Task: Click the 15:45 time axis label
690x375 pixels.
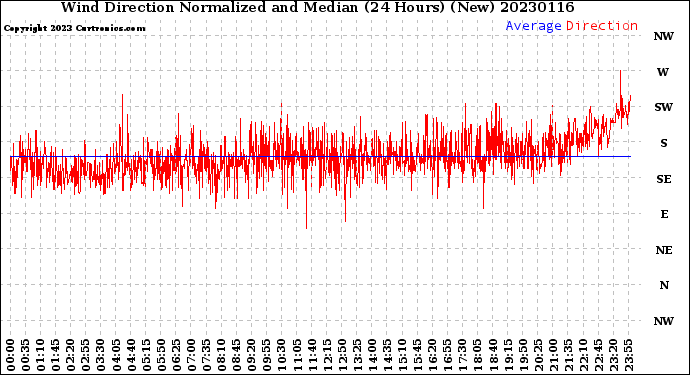Action: [418, 356]
